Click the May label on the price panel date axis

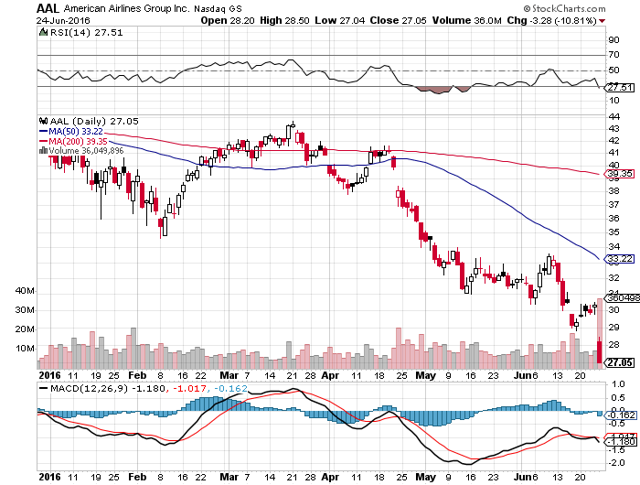coord(425,376)
